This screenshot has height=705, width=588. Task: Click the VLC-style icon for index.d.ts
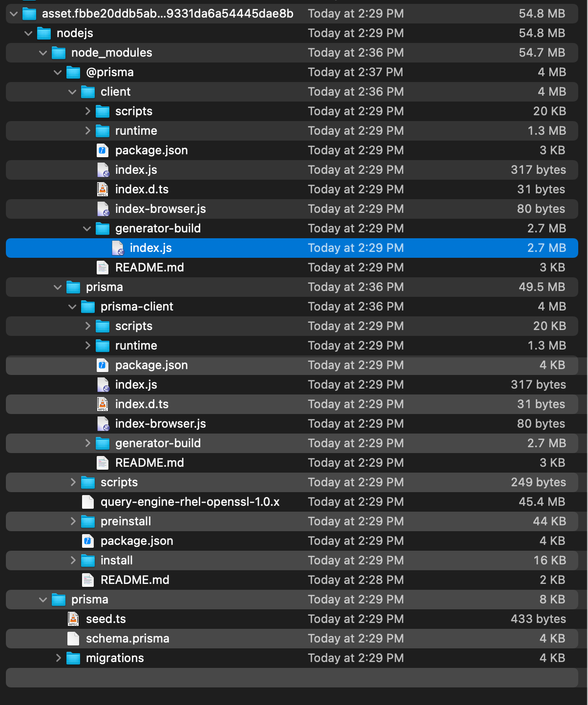(x=103, y=189)
